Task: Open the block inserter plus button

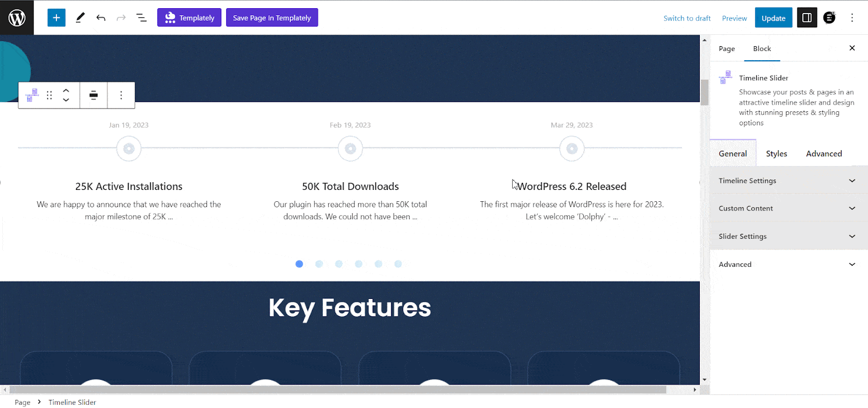Action: point(56,17)
